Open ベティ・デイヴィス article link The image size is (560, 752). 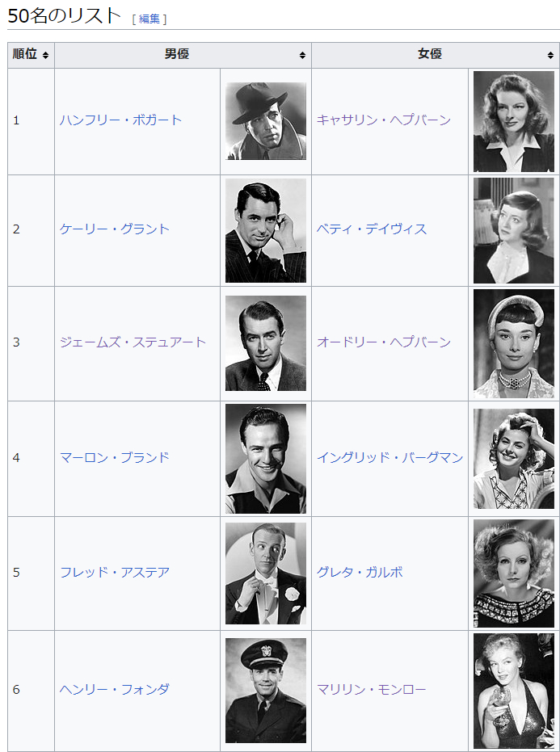[372, 229]
